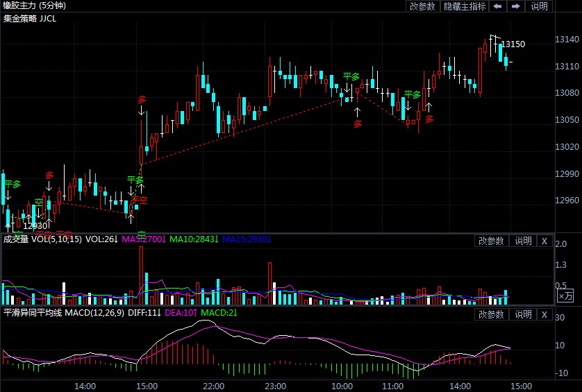The height and width of the screenshot is (392, 582).
Task: Close the MACD indicator panel with X
Action: (x=544, y=315)
